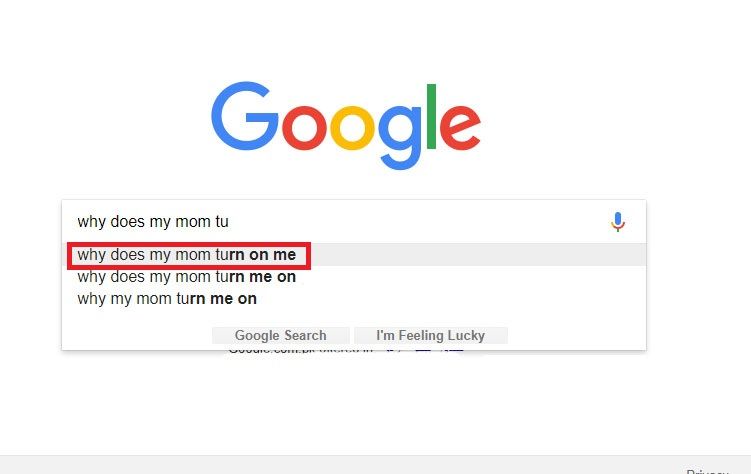Place cursor after "tu" in the search field
Viewport: 751px width, 474px height.
tap(231, 222)
